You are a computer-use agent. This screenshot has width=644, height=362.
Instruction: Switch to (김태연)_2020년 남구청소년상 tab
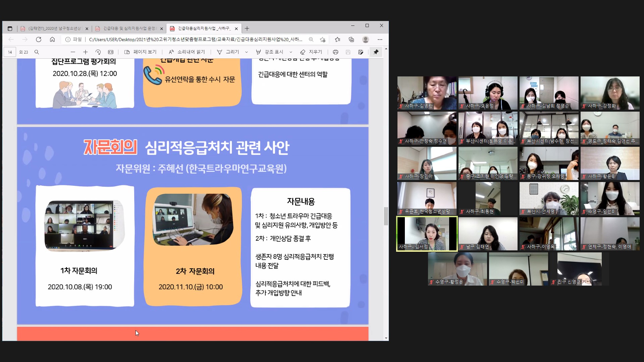coord(54,28)
